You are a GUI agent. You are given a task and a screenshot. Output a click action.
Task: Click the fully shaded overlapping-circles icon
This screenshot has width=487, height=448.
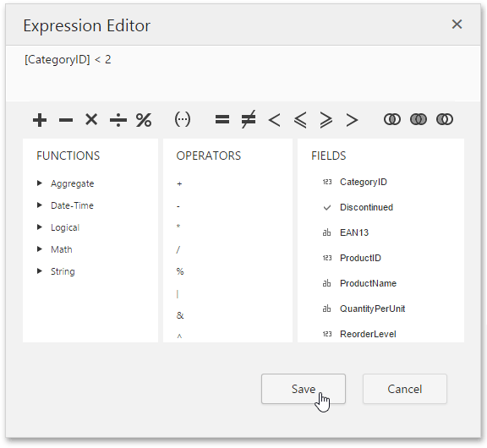(419, 119)
